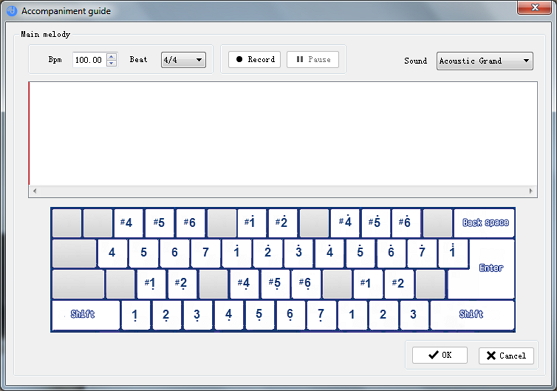557x391 pixels.
Task: Open the Beat 4/4 dropdown
Action: coord(183,60)
